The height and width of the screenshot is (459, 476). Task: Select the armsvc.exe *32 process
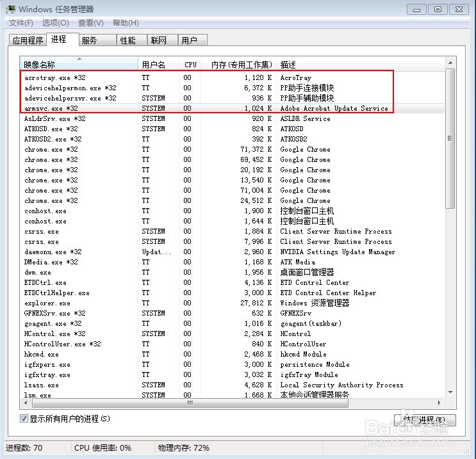coord(232,108)
